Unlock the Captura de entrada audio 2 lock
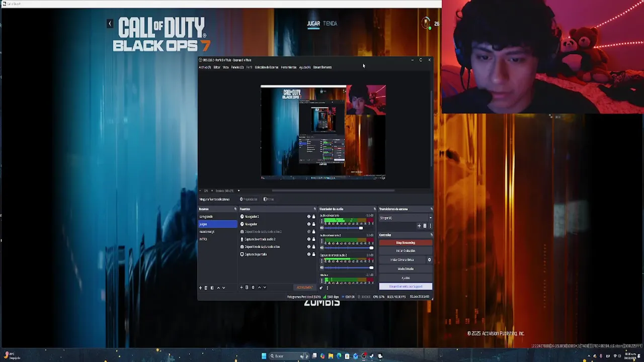This screenshot has height=362, width=644. (313, 239)
